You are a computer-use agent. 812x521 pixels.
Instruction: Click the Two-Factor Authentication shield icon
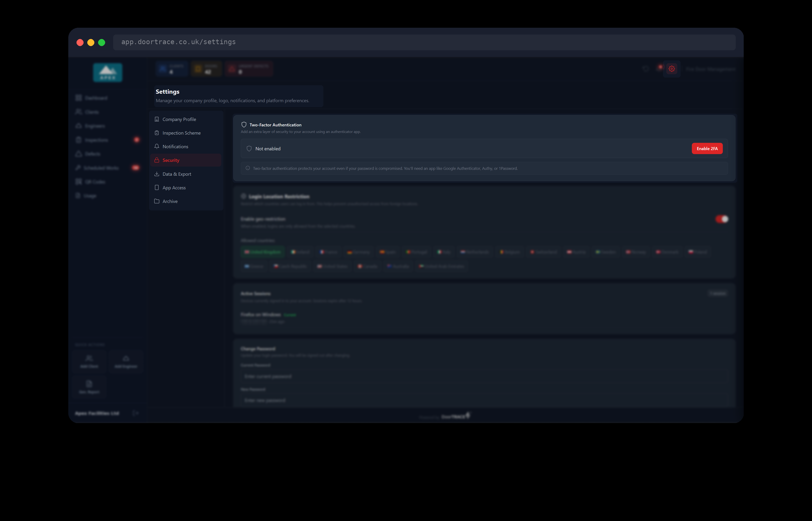point(244,124)
